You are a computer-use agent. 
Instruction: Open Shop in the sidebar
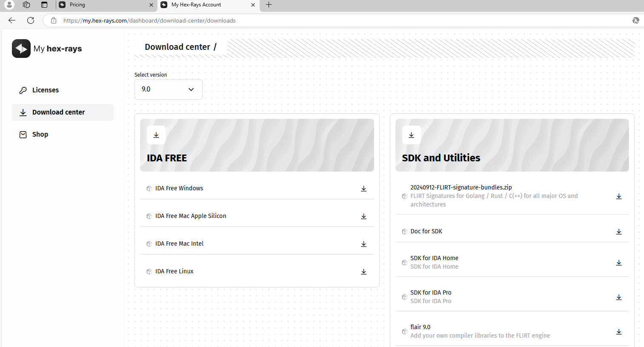coord(63,135)
